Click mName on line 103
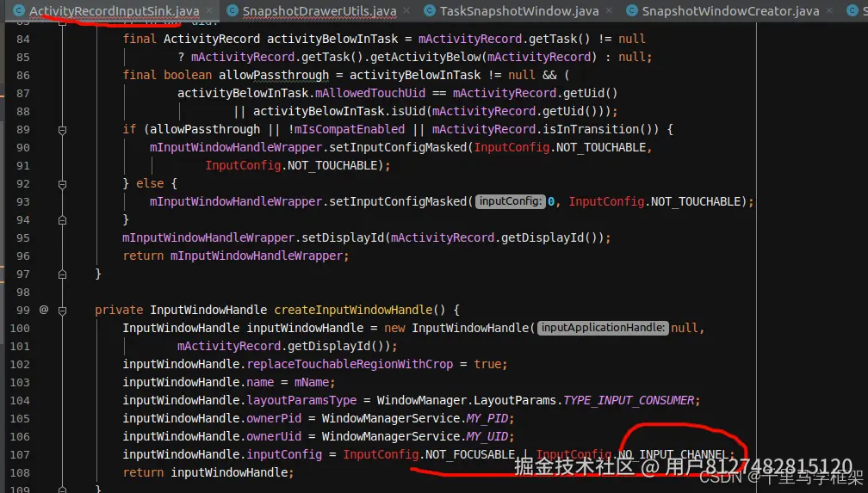The height and width of the screenshot is (493, 868). [x=312, y=382]
